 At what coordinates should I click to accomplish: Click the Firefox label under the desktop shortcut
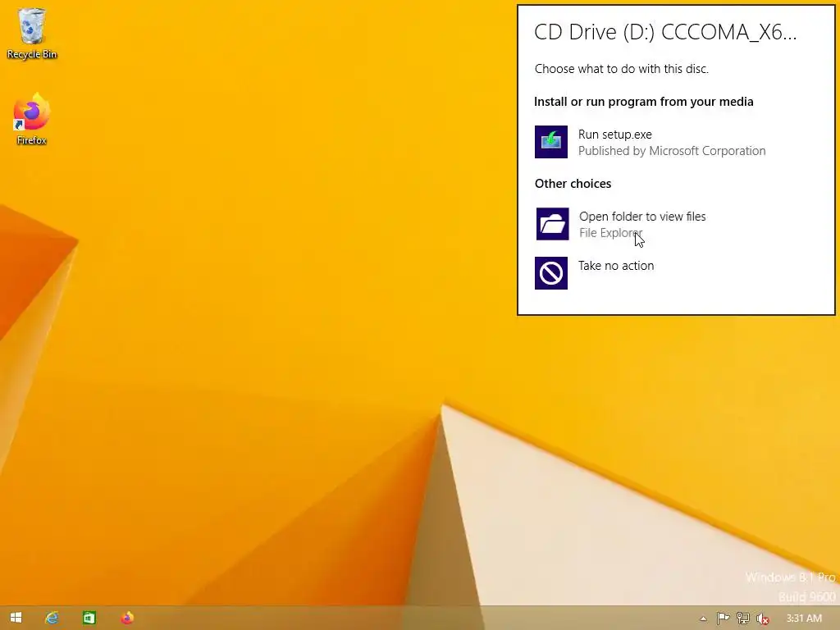(32, 140)
